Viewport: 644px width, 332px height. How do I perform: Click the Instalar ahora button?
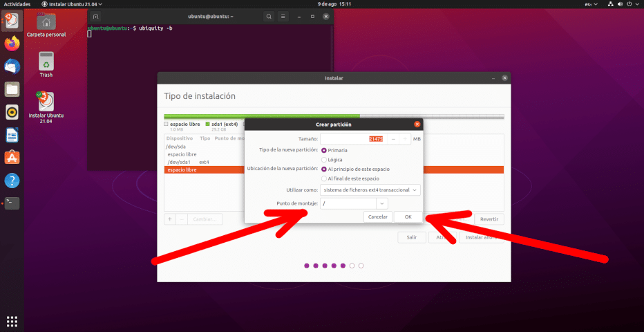[x=482, y=237]
